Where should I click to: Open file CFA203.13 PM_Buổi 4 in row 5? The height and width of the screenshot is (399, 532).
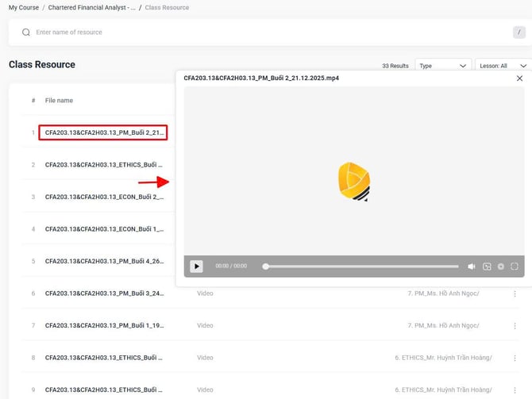click(104, 261)
